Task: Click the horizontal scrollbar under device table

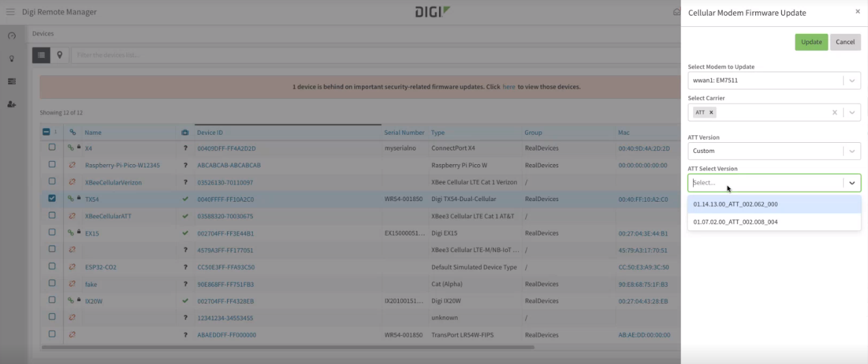Action: [x=288, y=347]
